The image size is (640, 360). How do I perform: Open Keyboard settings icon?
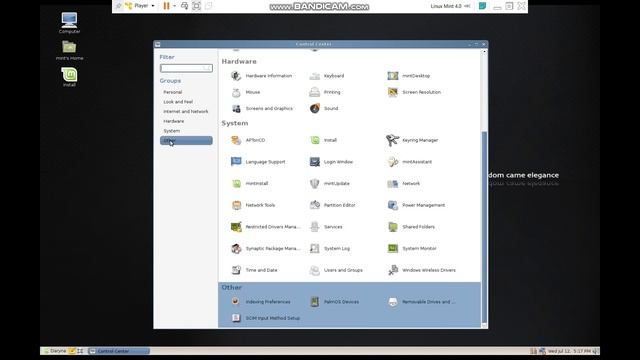click(x=314, y=76)
